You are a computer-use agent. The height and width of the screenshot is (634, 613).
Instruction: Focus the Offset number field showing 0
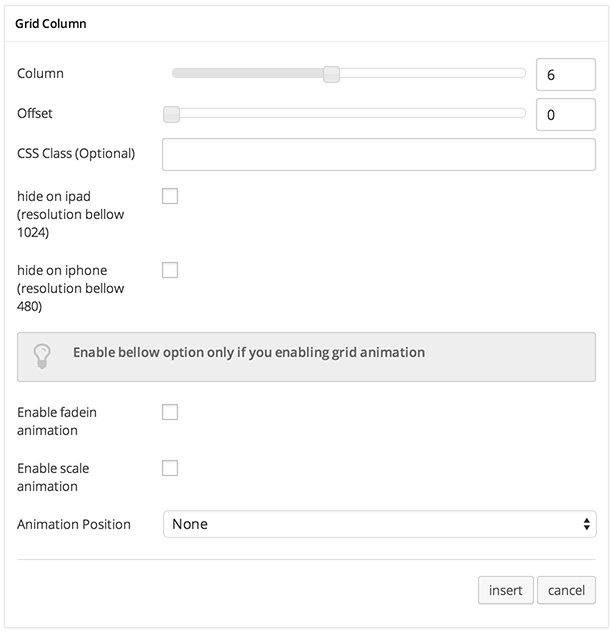tap(565, 115)
